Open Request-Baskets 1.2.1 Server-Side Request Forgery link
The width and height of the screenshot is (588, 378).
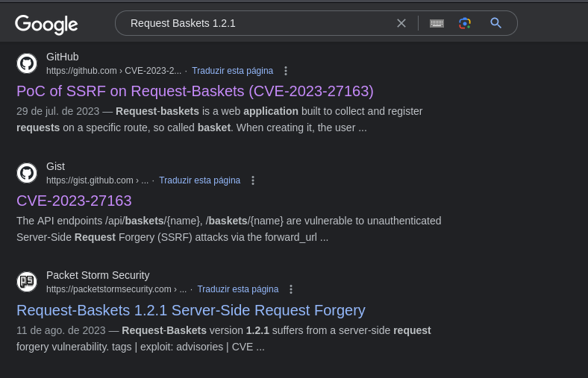tap(191, 311)
